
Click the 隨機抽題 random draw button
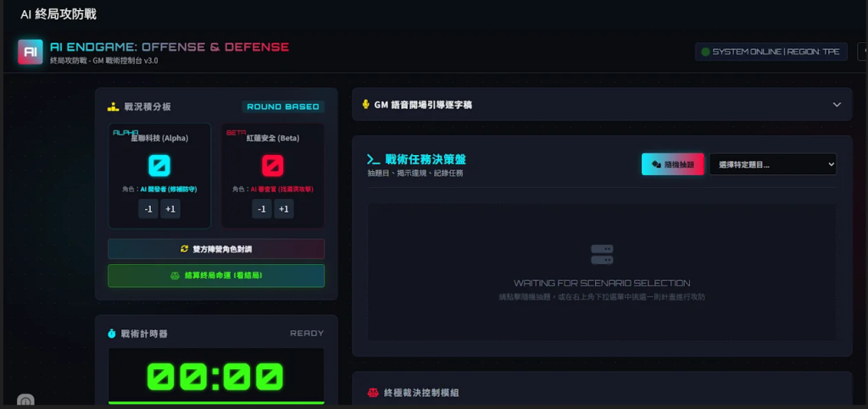[672, 164]
